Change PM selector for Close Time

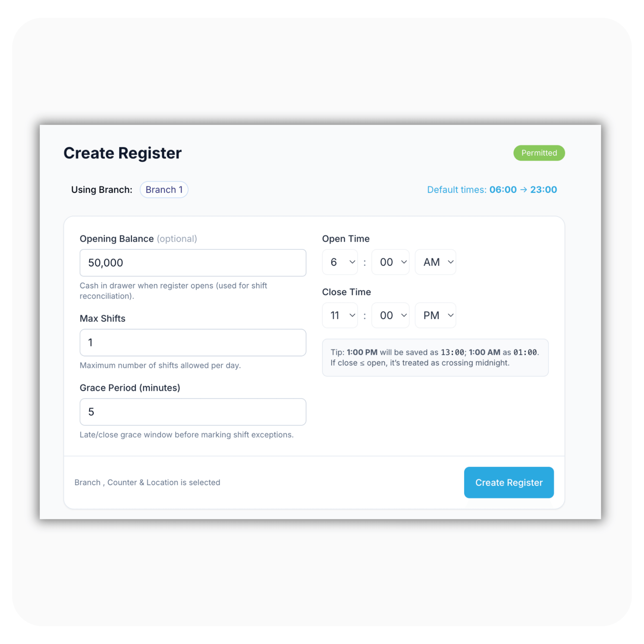point(435,315)
